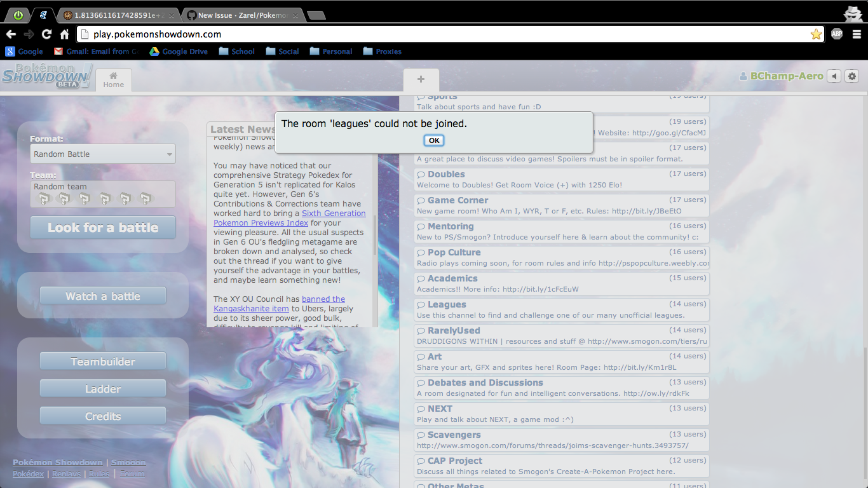The width and height of the screenshot is (868, 488).
Task: Open the Google Drive bookmark
Action: pos(179,51)
